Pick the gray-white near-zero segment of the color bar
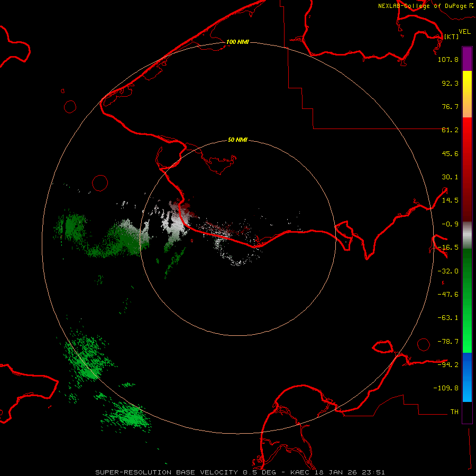Viewport: 476px width, 476px height. 467,235
